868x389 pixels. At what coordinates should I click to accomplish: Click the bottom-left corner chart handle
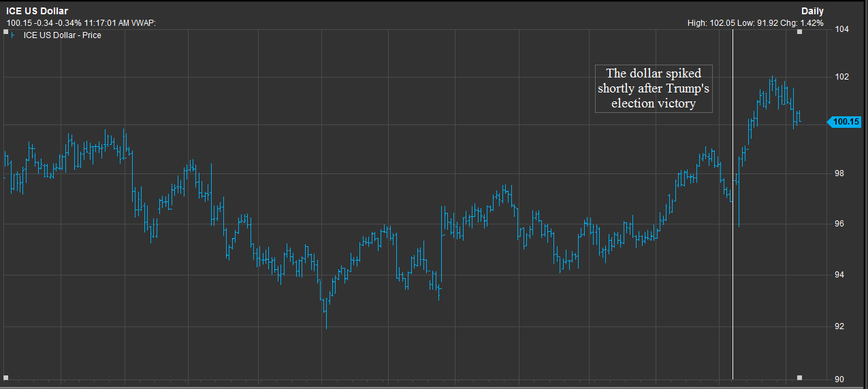7,377
